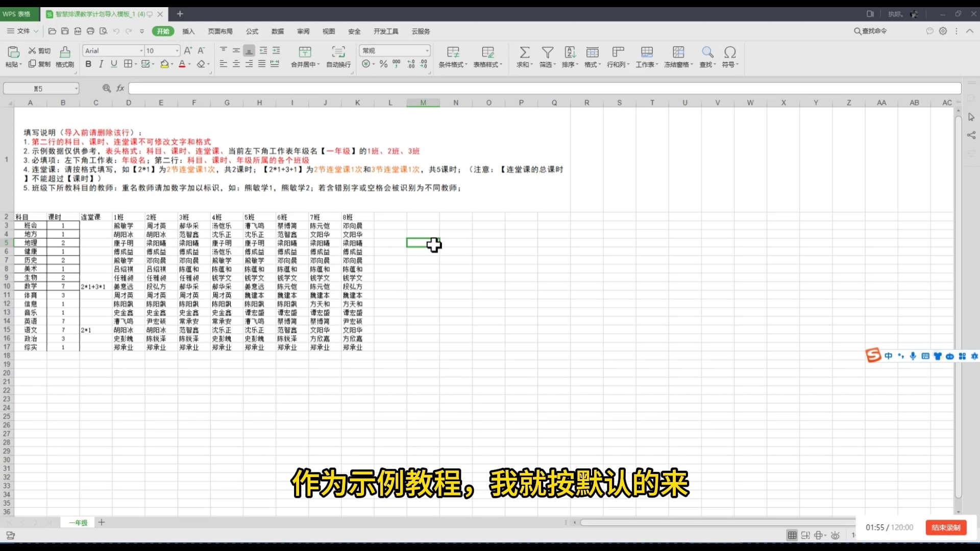Switch to the 视图 ribbon tab
Image resolution: width=980 pixels, height=551 pixels.
click(329, 31)
